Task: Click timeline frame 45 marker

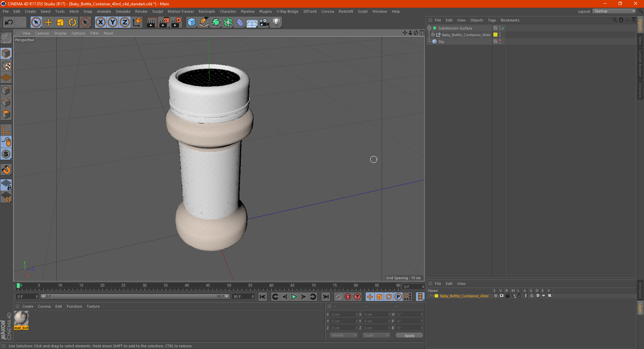Action: [x=208, y=286]
